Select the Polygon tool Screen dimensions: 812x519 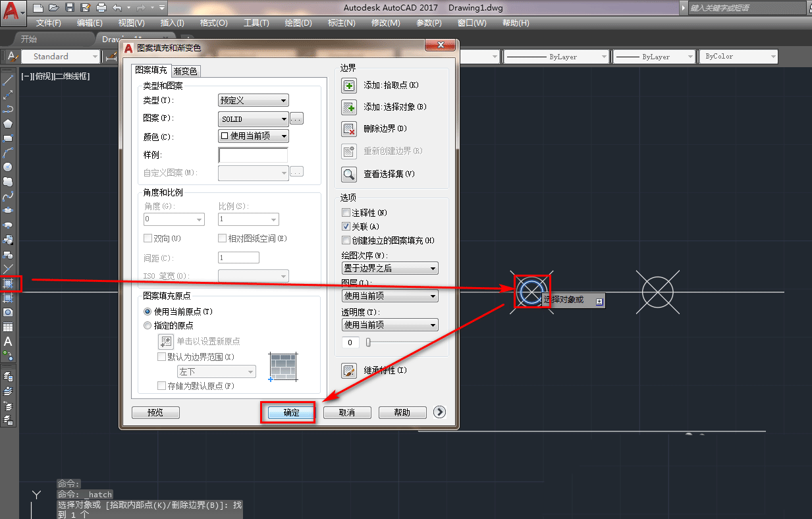click(x=8, y=124)
